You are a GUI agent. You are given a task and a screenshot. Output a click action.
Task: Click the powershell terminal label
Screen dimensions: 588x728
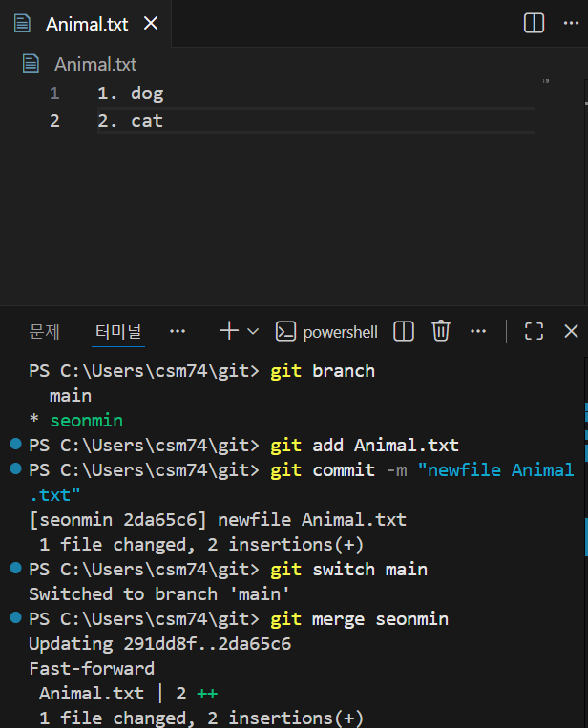tap(340, 332)
